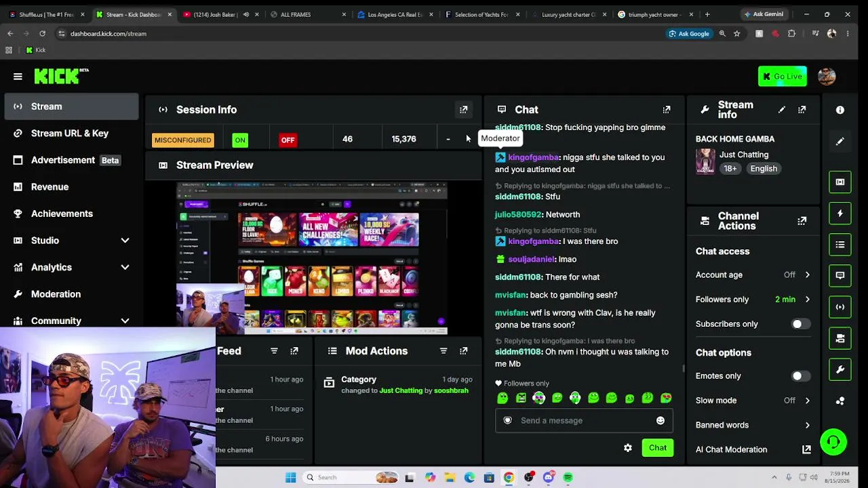Open the hamburger menu beside the Kick logo
The image size is (868, 488).
coord(18,77)
